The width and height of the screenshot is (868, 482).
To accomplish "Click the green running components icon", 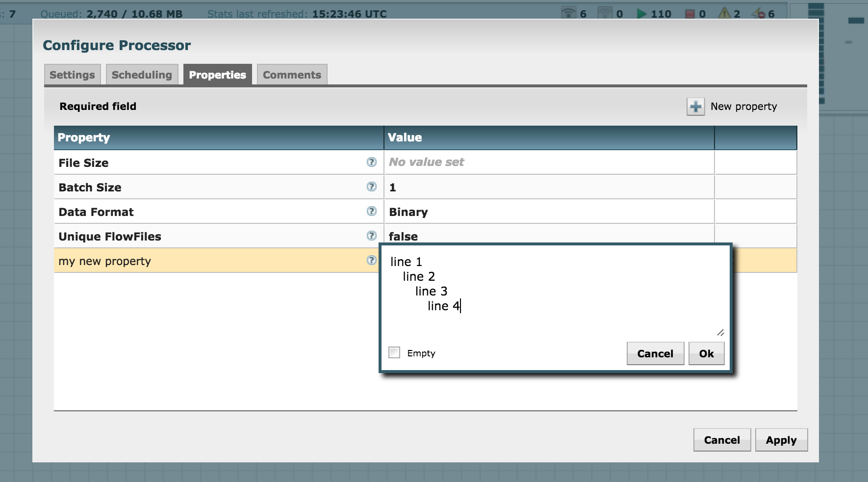I will [x=642, y=14].
